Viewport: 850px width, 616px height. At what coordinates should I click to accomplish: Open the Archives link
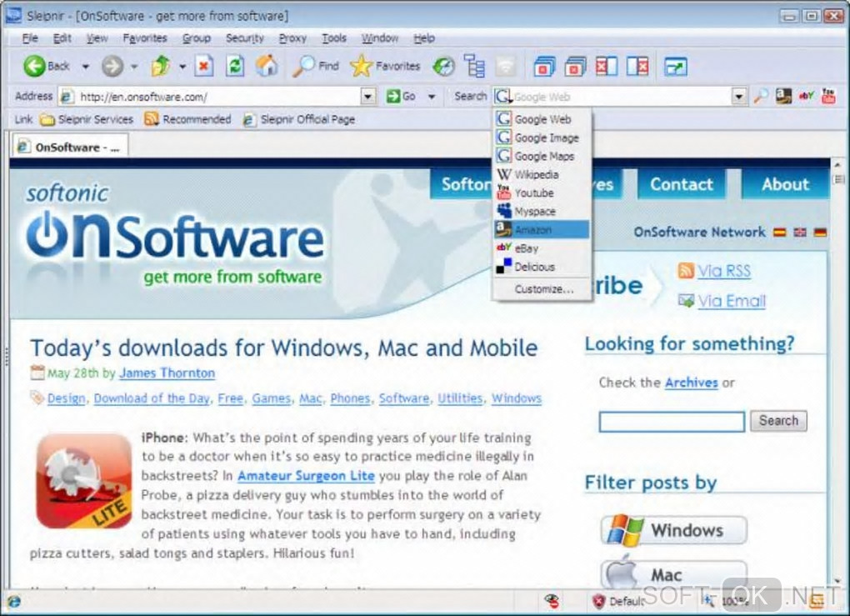click(x=691, y=383)
